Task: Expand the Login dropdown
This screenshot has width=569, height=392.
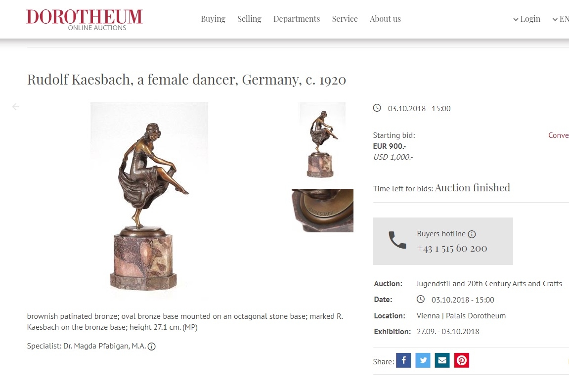Action: click(x=526, y=19)
